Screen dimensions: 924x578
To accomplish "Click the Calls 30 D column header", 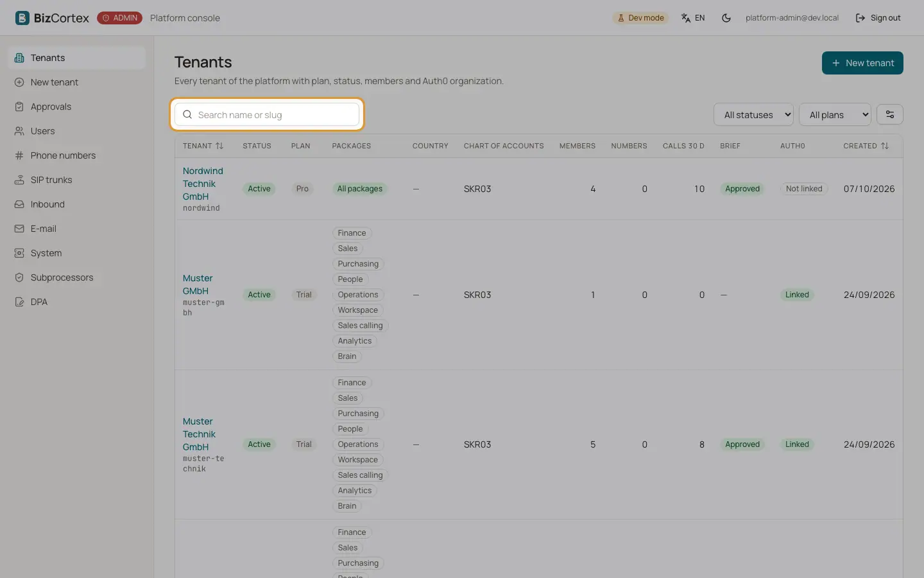I will [x=683, y=146].
